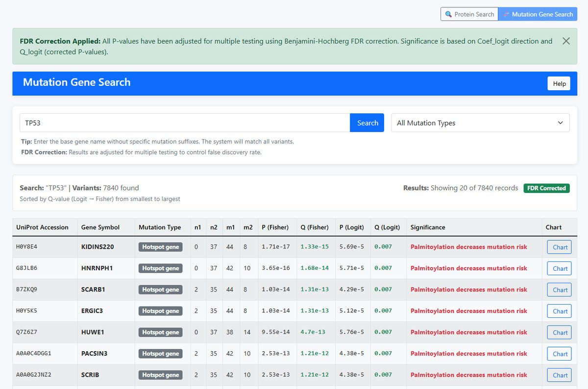Click the TP53 search input field
The image size is (588, 389).
[184, 123]
